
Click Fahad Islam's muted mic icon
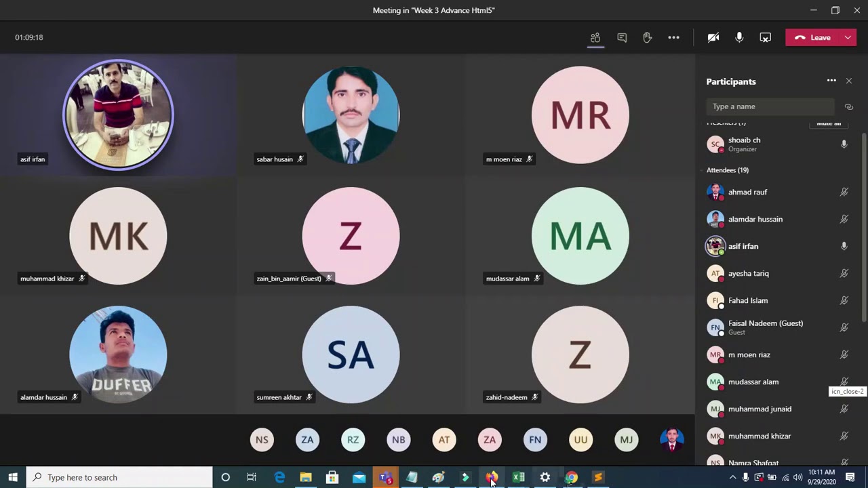(x=844, y=300)
